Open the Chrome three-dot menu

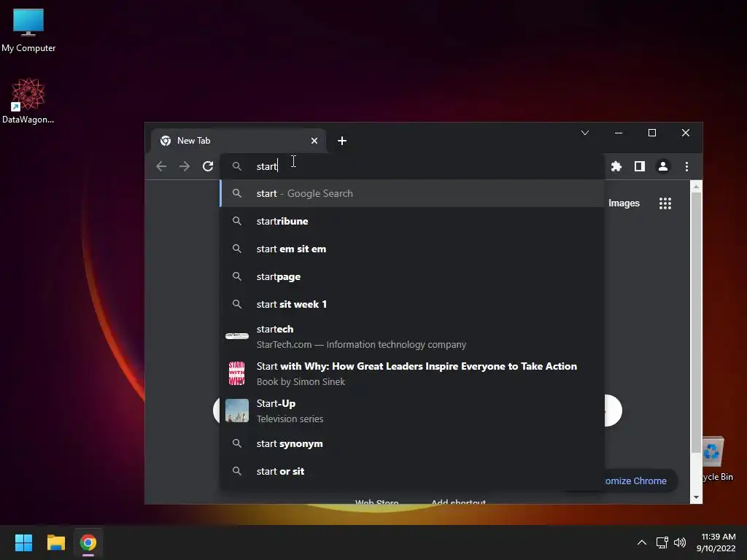[x=686, y=166]
